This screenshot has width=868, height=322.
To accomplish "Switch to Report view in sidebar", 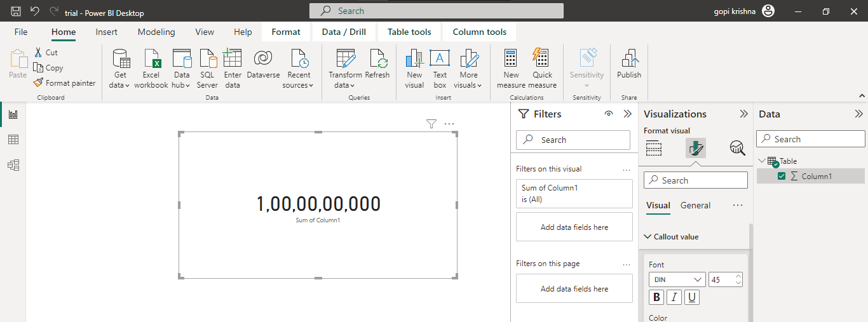I will tap(13, 114).
